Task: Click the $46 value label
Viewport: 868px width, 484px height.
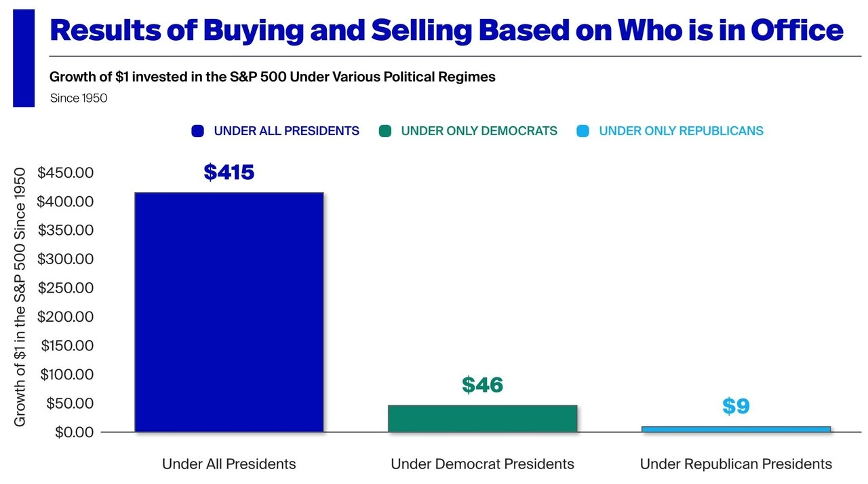Action: coord(482,385)
